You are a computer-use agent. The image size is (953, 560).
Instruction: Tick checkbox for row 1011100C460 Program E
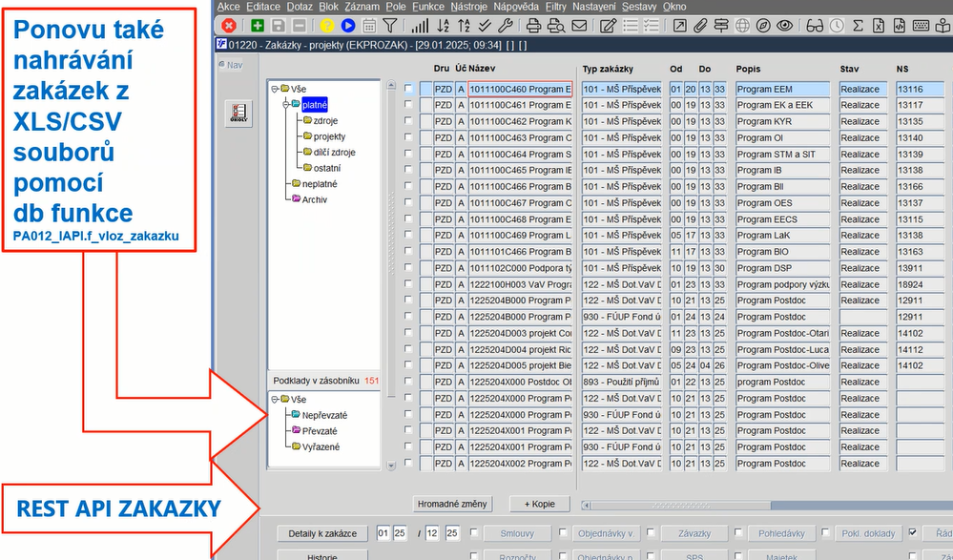tap(408, 89)
